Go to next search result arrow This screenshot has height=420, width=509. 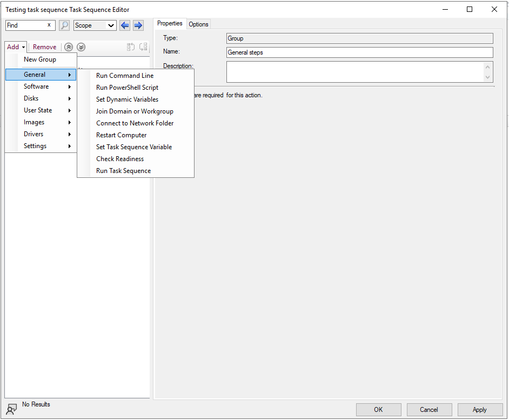point(138,25)
